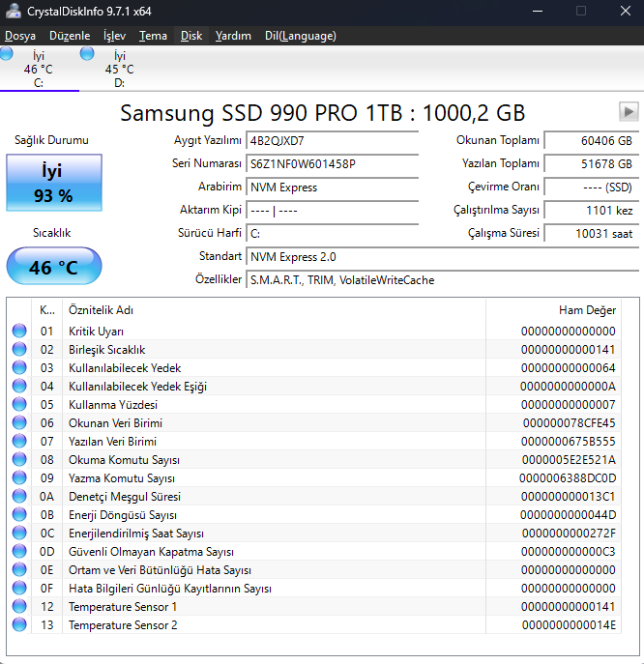Click raw value 0000000000014E
The image size is (644, 664).
pyautogui.click(x=569, y=625)
